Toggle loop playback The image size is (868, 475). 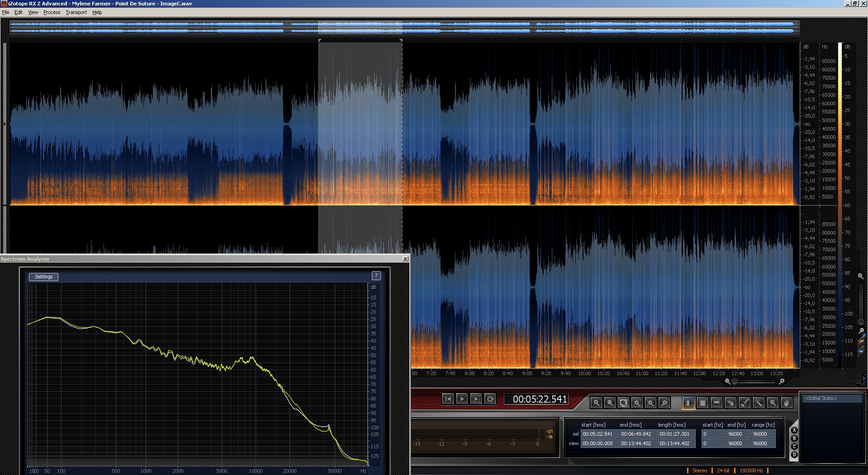490,399
